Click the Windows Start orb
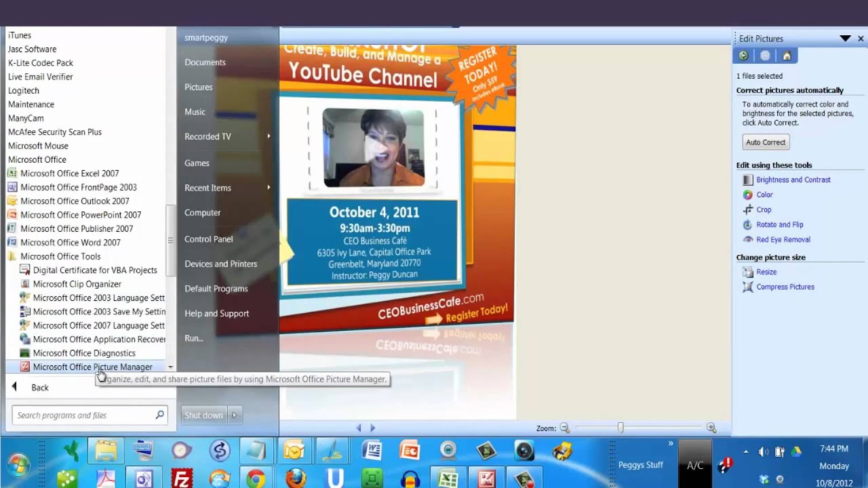This screenshot has width=868, height=488. pos(18,465)
